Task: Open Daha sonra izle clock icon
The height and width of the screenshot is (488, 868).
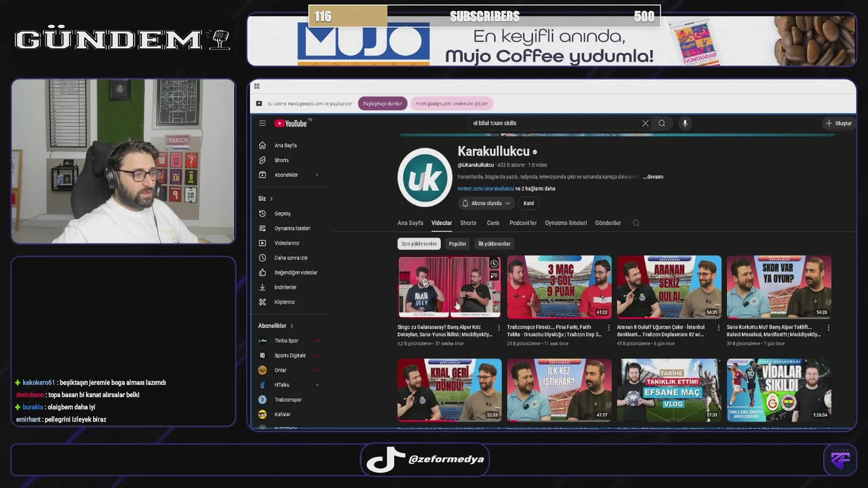Action: [x=262, y=258]
